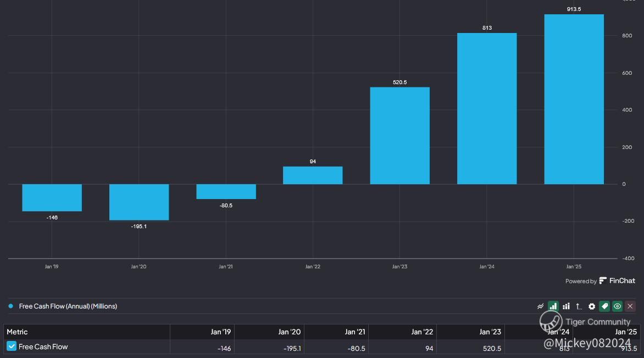Toggle the data labels tag icon
This screenshot has width=644, height=358.
coord(604,306)
